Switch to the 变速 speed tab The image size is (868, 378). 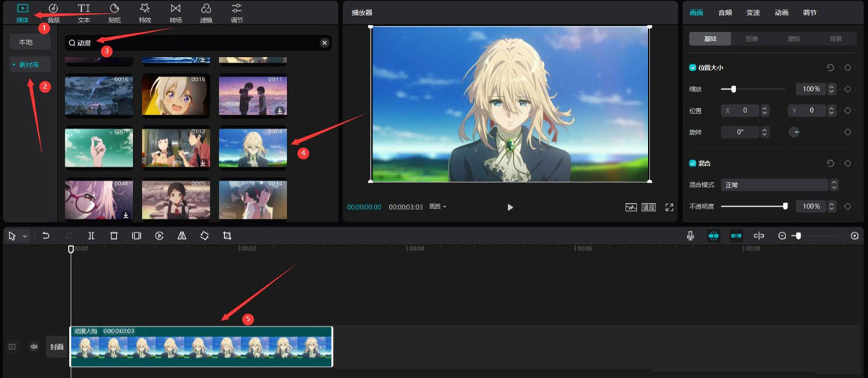(753, 12)
